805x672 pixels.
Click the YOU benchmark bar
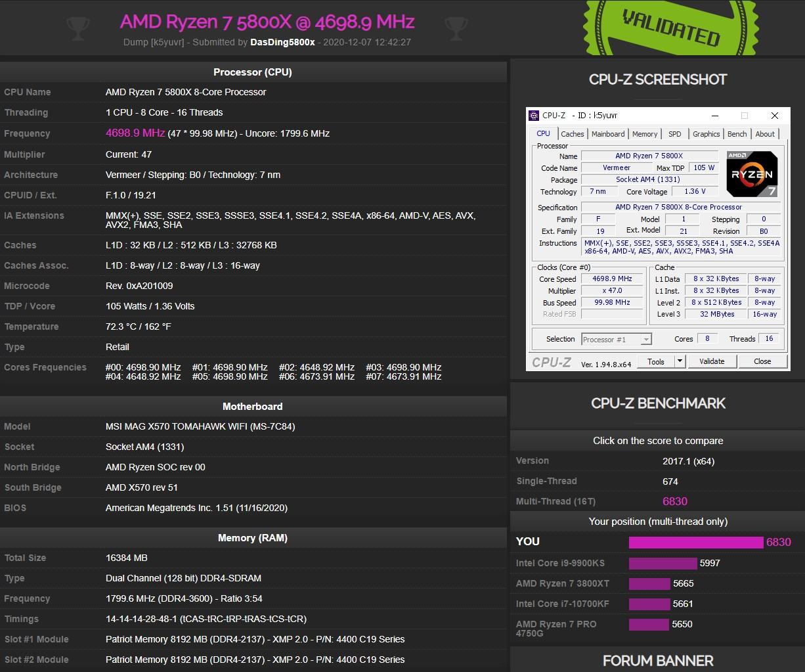point(696,543)
